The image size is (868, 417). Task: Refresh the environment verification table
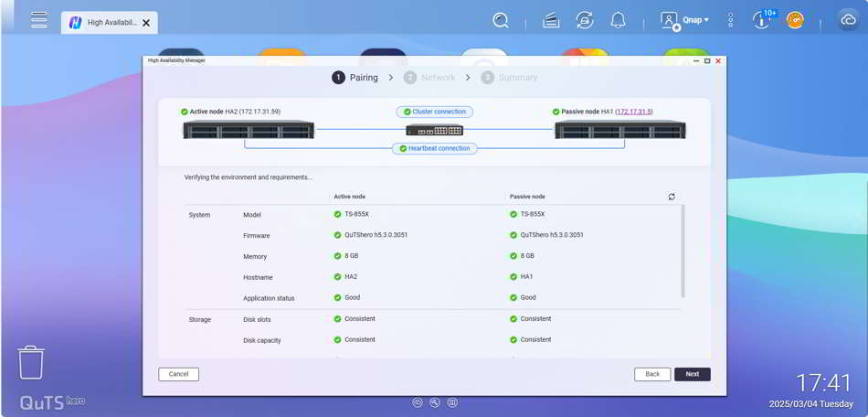tap(672, 197)
